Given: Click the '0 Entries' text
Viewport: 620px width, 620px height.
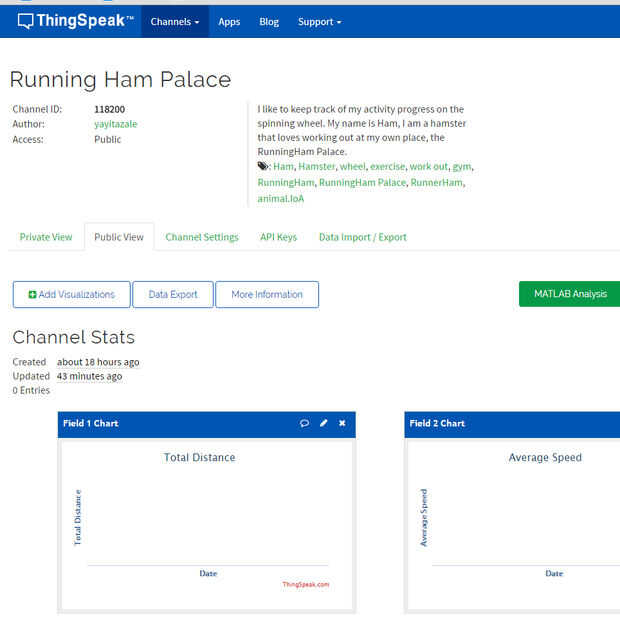Looking at the screenshot, I should click(31, 391).
